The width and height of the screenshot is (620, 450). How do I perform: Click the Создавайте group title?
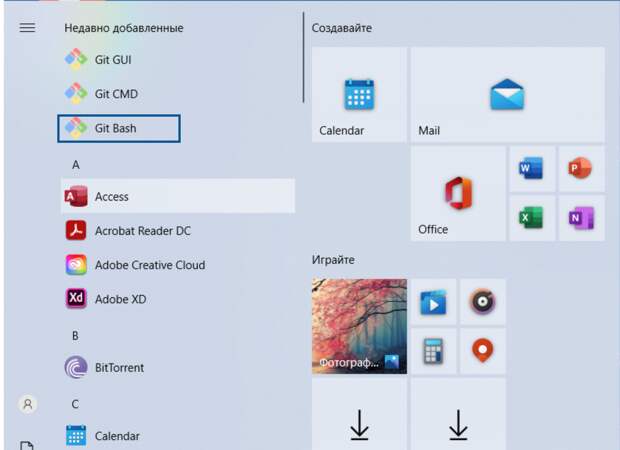[342, 28]
